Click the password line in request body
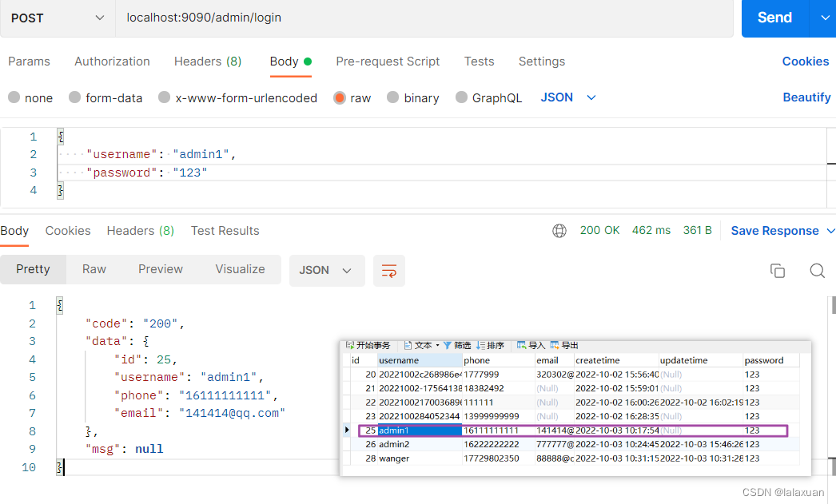Image resolution: width=836 pixels, height=504 pixels. 146,173
